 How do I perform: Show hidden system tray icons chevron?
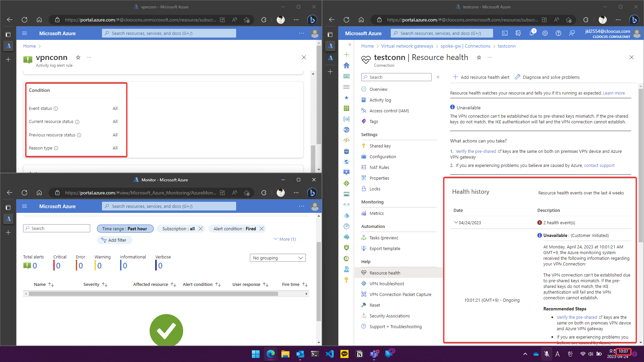point(525,354)
